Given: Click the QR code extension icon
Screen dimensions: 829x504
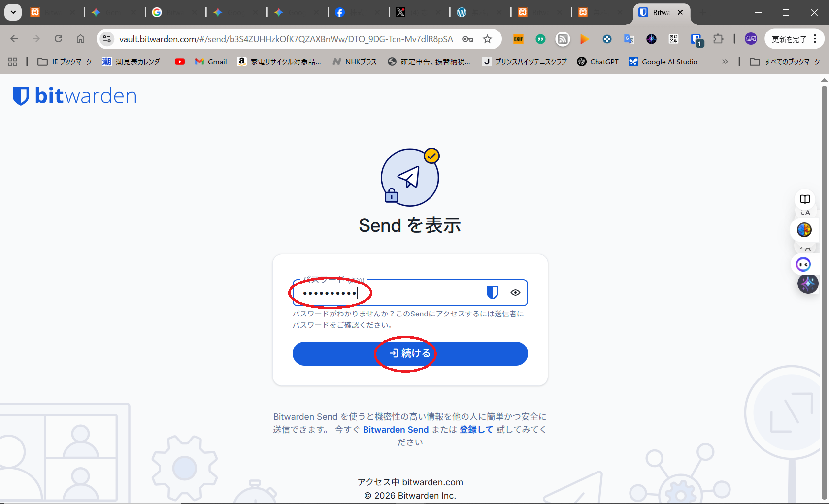Looking at the screenshot, I should (673, 39).
